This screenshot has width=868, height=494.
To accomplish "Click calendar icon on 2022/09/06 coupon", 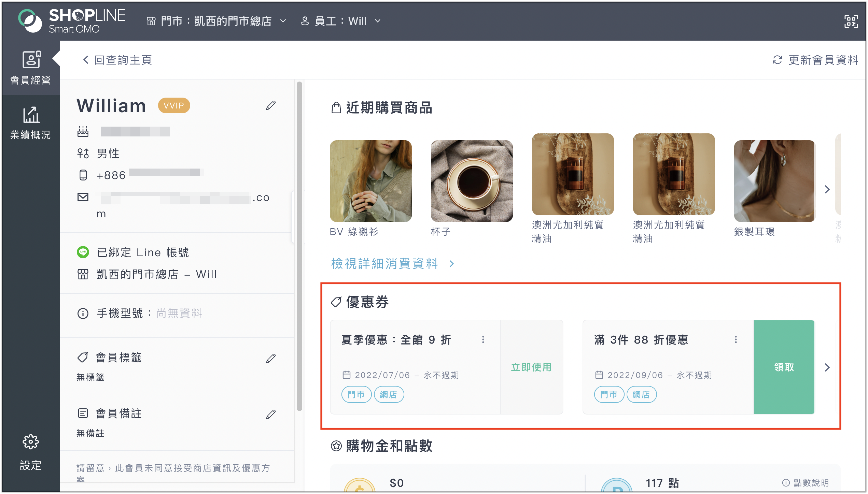I will [599, 375].
